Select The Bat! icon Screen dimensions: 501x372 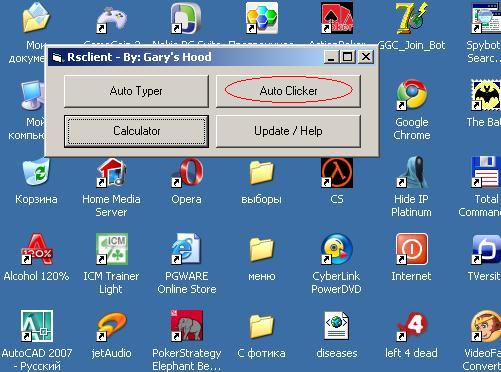pos(486,95)
